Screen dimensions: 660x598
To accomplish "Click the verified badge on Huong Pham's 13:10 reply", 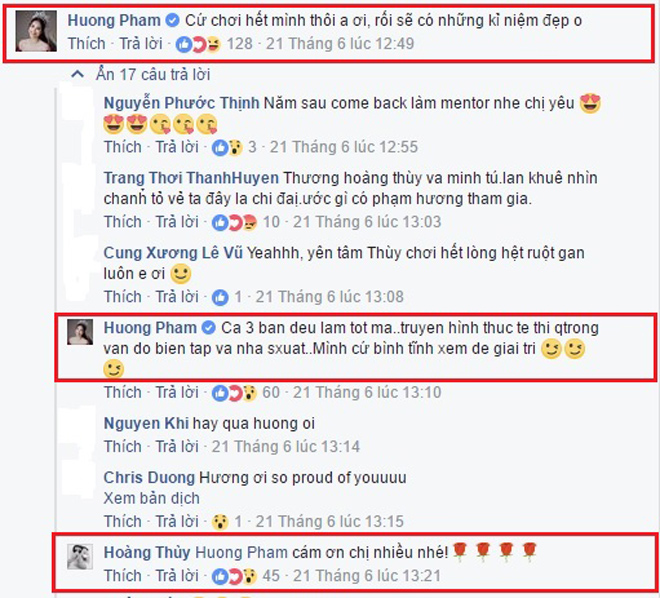I will point(208,328).
